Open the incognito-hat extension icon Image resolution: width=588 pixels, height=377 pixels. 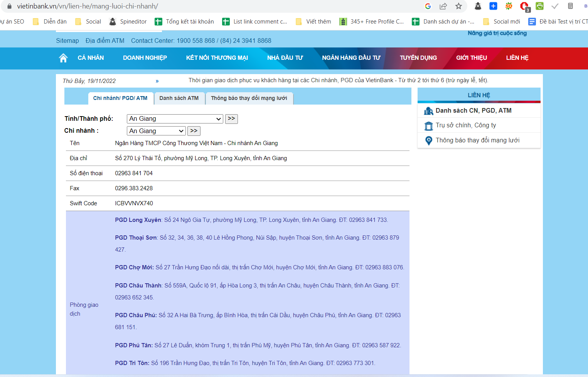(478, 6)
